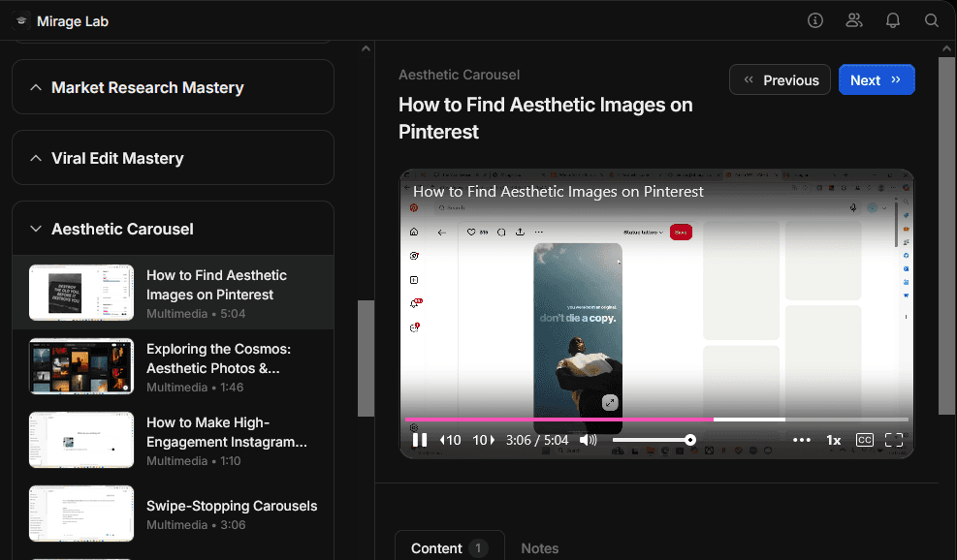Click the Content tab count badge
The image size is (957, 560).
[x=478, y=547]
